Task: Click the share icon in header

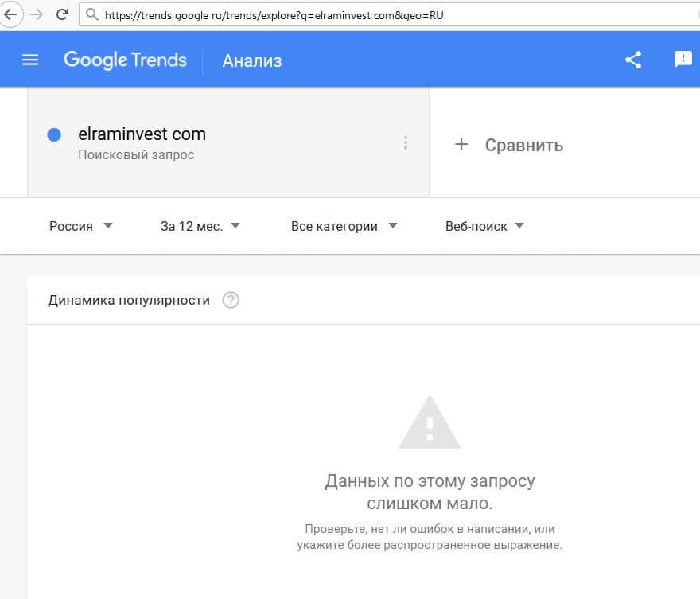Action: [633, 60]
